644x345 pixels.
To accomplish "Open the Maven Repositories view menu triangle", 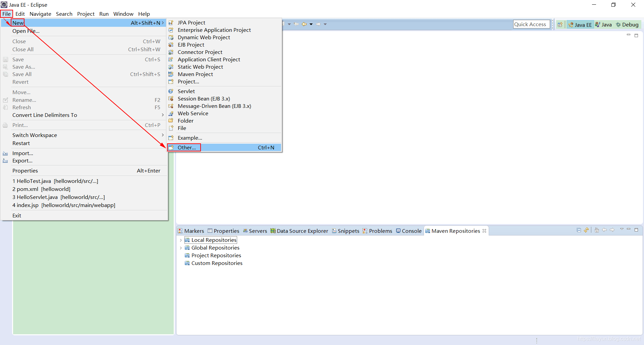I will pyautogui.click(x=622, y=229).
